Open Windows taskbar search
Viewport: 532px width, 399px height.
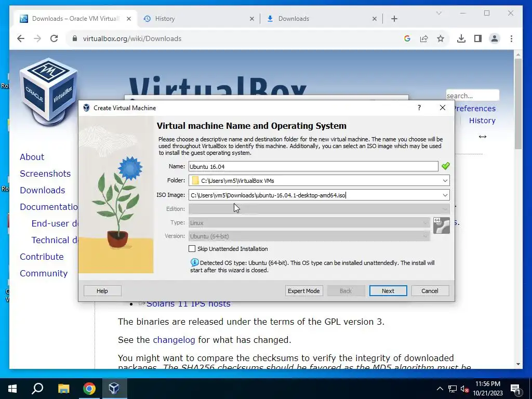37,388
